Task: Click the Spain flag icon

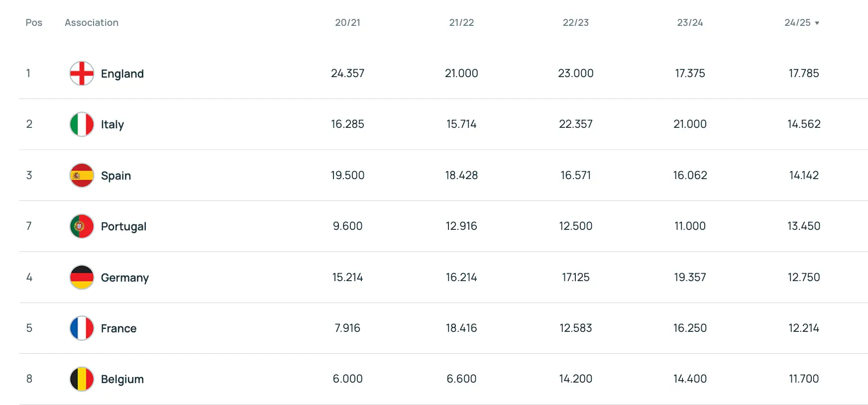Action: [x=82, y=175]
